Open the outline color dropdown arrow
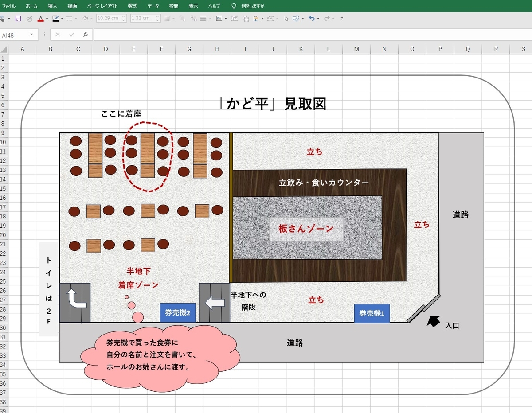This screenshot has width=532, height=413. [62, 19]
